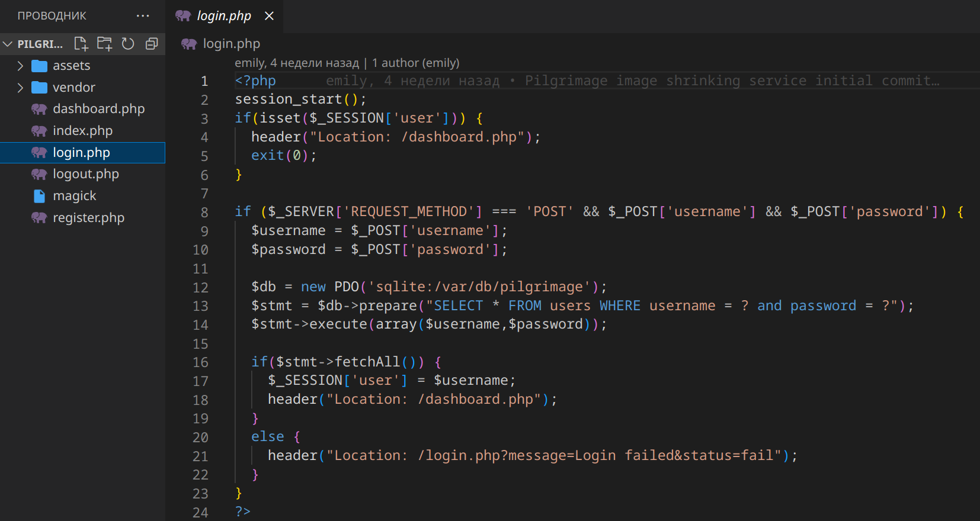This screenshot has height=521, width=980.
Task: Click line number 13 in the gutter
Action: point(200,306)
